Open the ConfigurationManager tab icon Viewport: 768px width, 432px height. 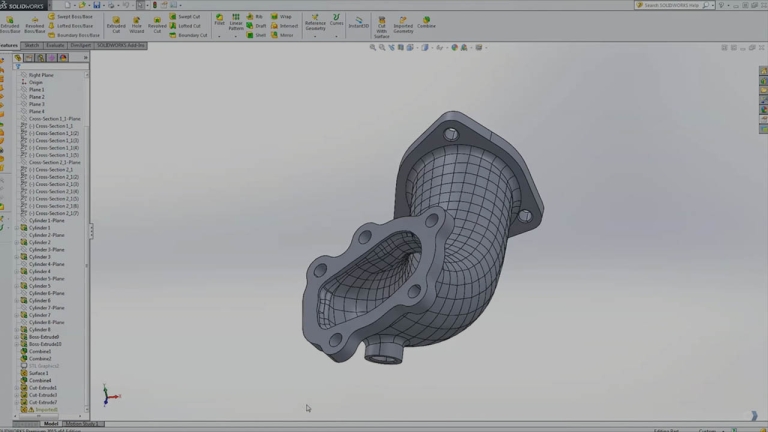tap(41, 58)
